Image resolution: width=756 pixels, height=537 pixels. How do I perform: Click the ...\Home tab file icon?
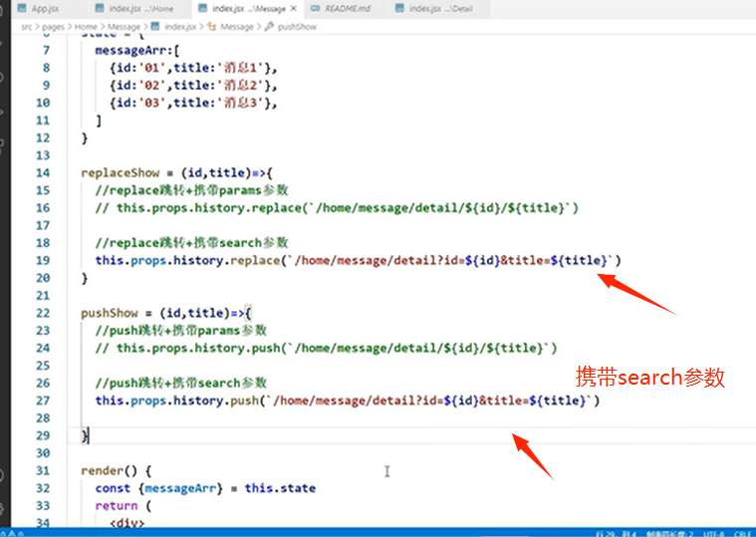100,8
